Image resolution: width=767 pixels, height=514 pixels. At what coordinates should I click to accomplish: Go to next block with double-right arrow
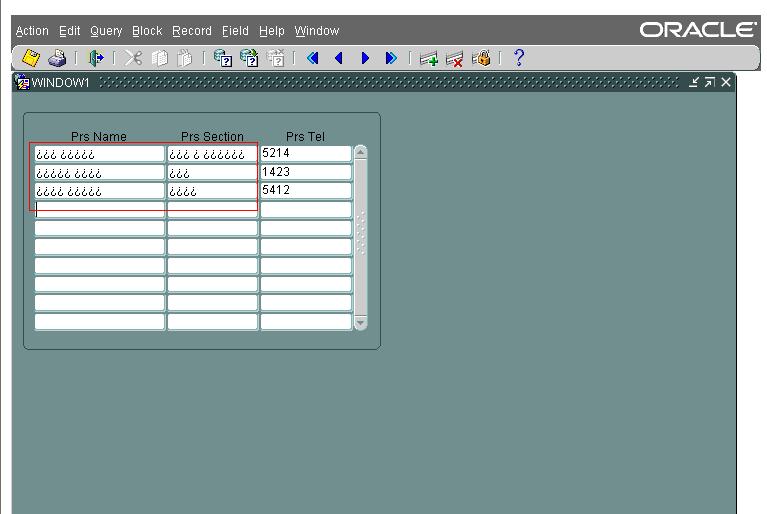click(x=391, y=59)
